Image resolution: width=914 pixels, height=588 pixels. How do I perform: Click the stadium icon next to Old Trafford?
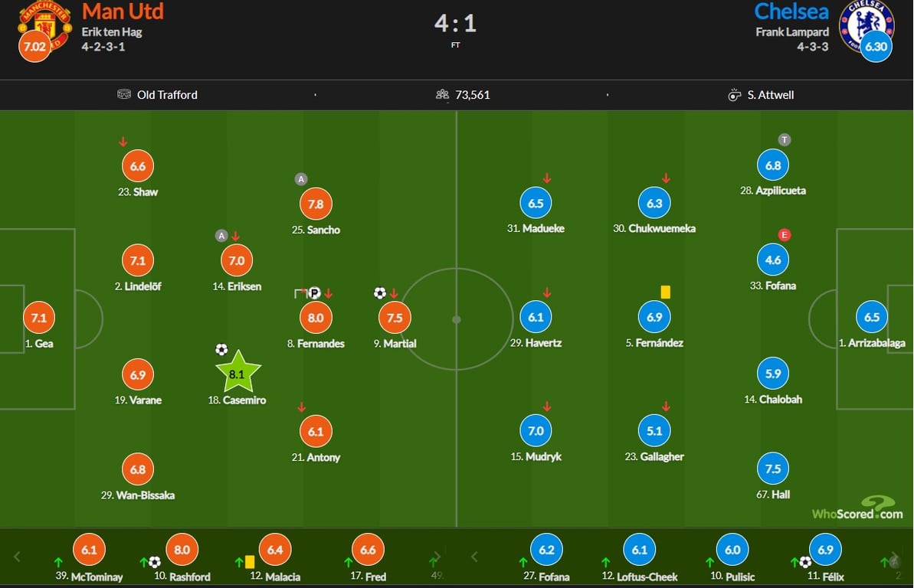124,95
